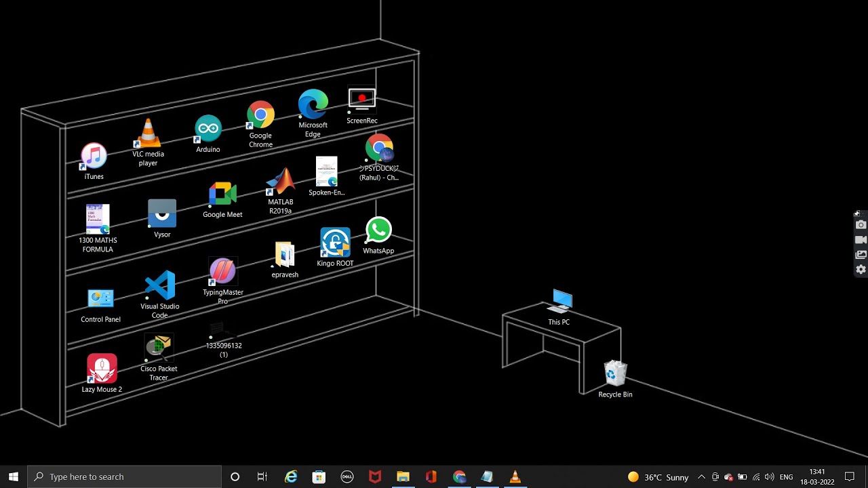Image resolution: width=868 pixels, height=488 pixels.
Task: Open McAfee from the taskbar
Action: tap(375, 476)
